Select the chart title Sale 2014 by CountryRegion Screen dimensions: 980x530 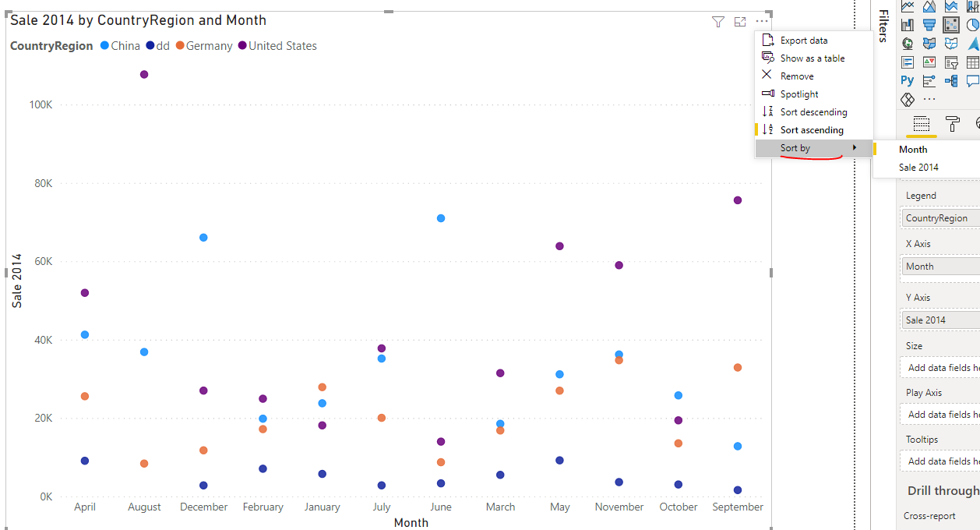(x=138, y=20)
